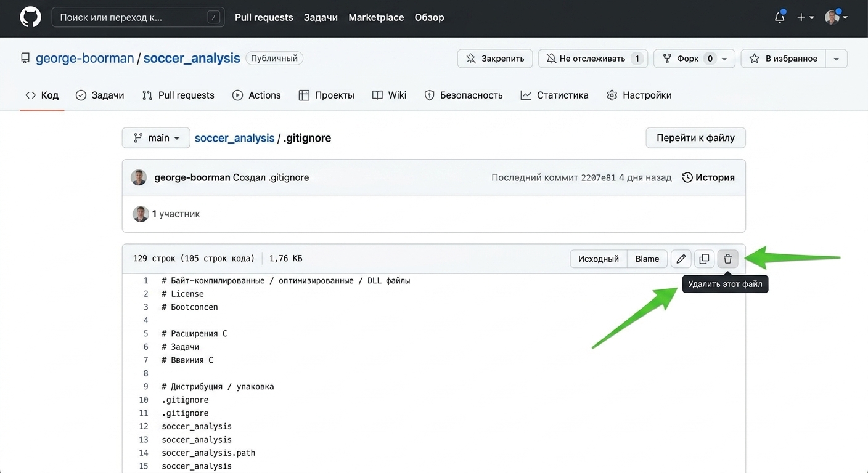Open the george-boorman owner link
This screenshot has height=473, width=868.
pos(85,59)
